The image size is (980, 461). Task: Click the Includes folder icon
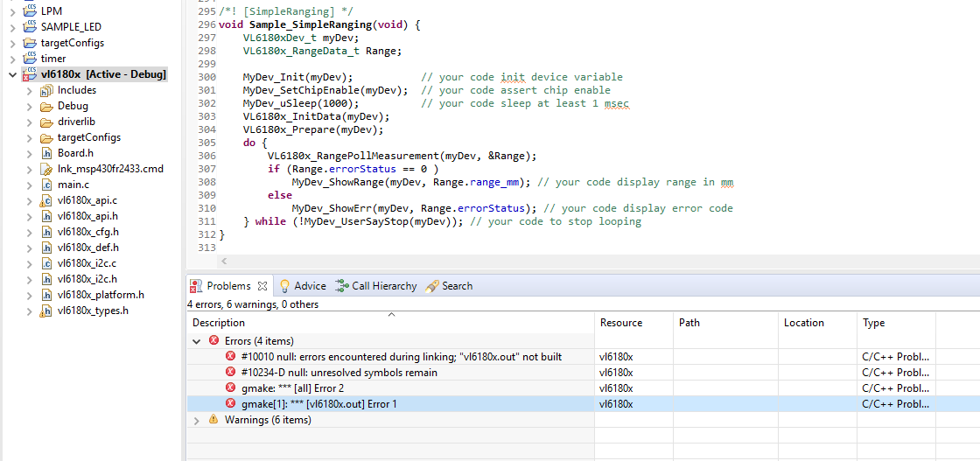pyautogui.click(x=45, y=91)
